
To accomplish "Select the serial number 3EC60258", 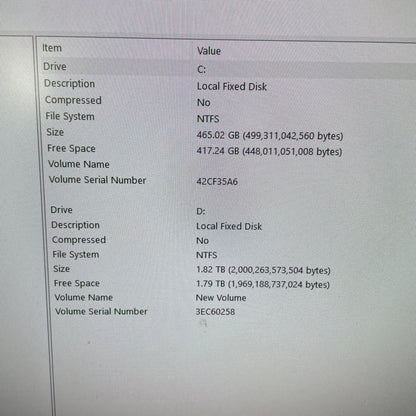I will click(x=215, y=312).
